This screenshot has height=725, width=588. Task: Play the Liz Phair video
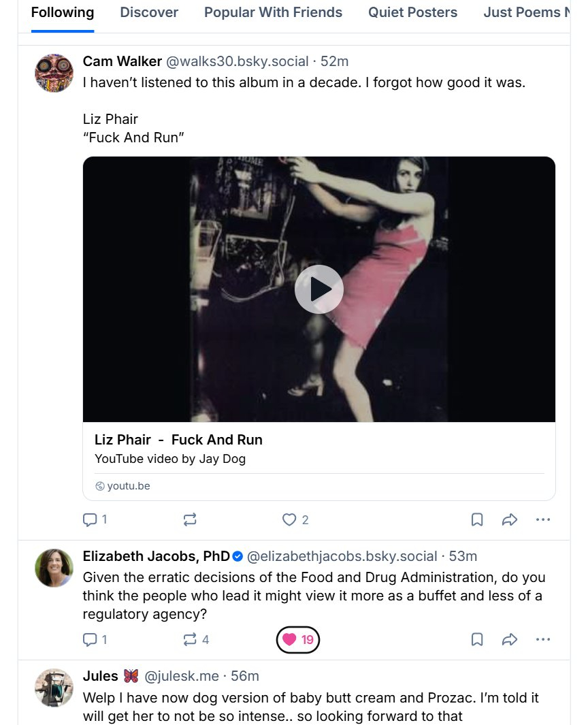coord(318,289)
